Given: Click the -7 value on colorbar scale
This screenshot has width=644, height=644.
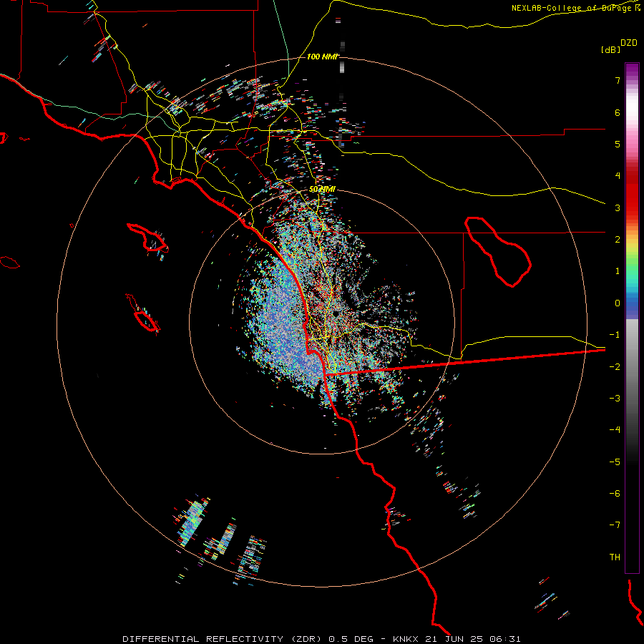Looking at the screenshot, I should tap(615, 525).
